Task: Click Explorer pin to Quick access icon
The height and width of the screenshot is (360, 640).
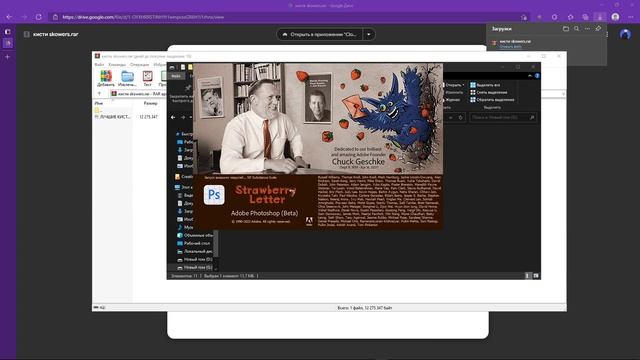Action: pyautogui.click(x=188, y=87)
